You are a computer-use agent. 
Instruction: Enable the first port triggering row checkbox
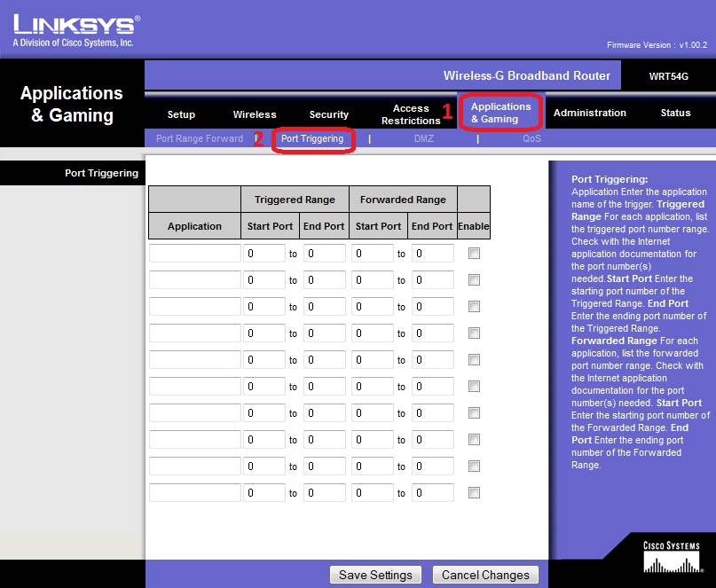pyautogui.click(x=474, y=254)
